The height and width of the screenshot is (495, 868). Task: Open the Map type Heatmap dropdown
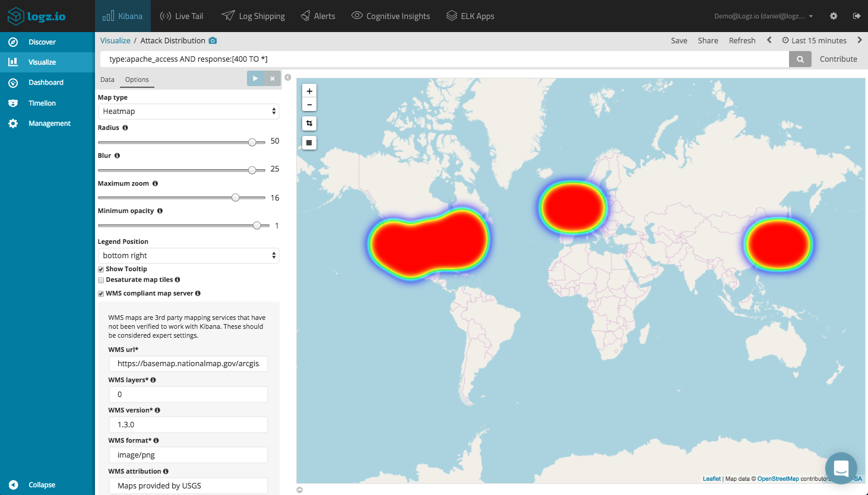(188, 111)
